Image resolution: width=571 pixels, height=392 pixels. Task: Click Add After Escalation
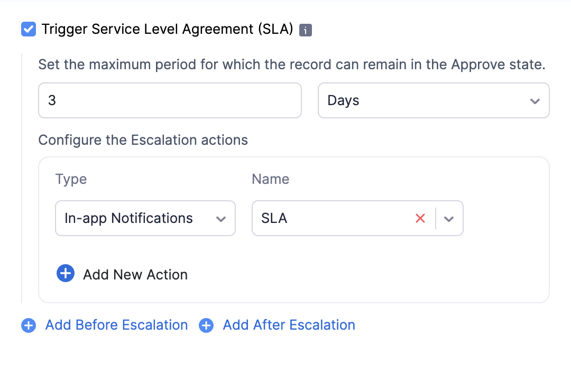coord(288,325)
